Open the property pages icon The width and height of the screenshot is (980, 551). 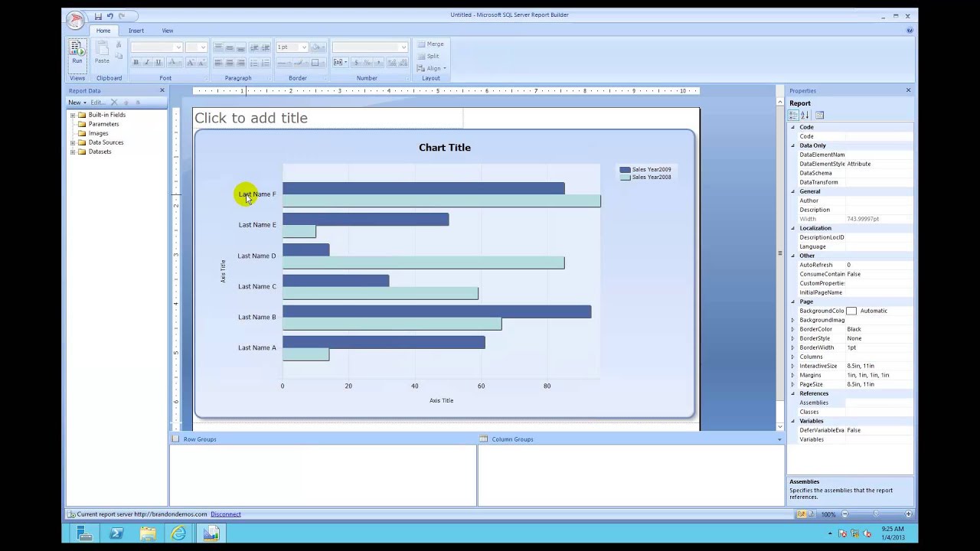819,115
